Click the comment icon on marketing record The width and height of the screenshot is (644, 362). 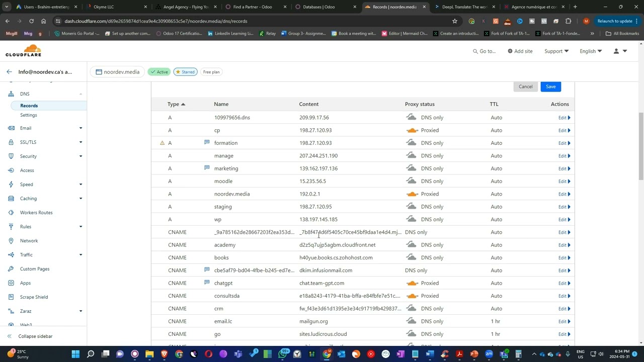[x=207, y=168]
